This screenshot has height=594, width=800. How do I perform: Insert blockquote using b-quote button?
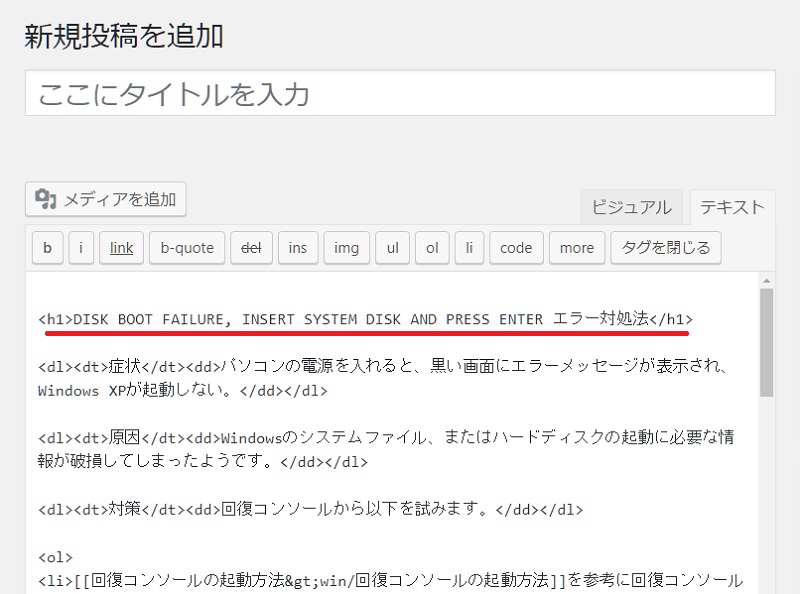(187, 248)
